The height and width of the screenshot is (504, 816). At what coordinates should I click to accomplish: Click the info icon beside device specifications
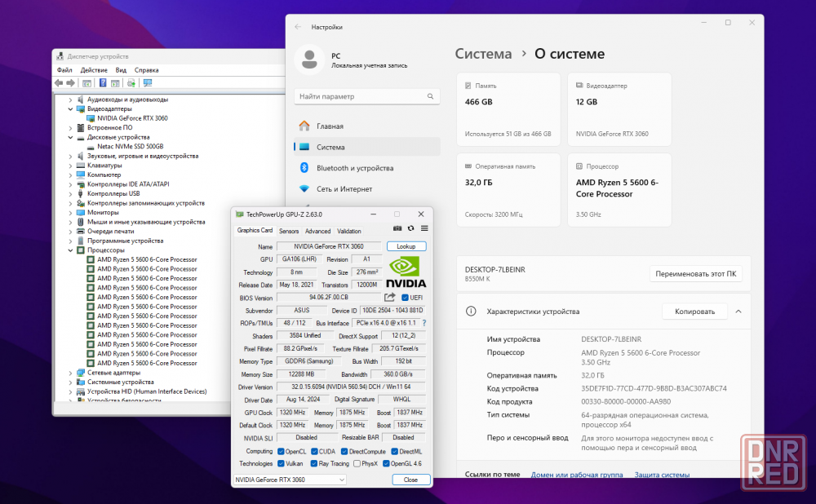(x=471, y=311)
